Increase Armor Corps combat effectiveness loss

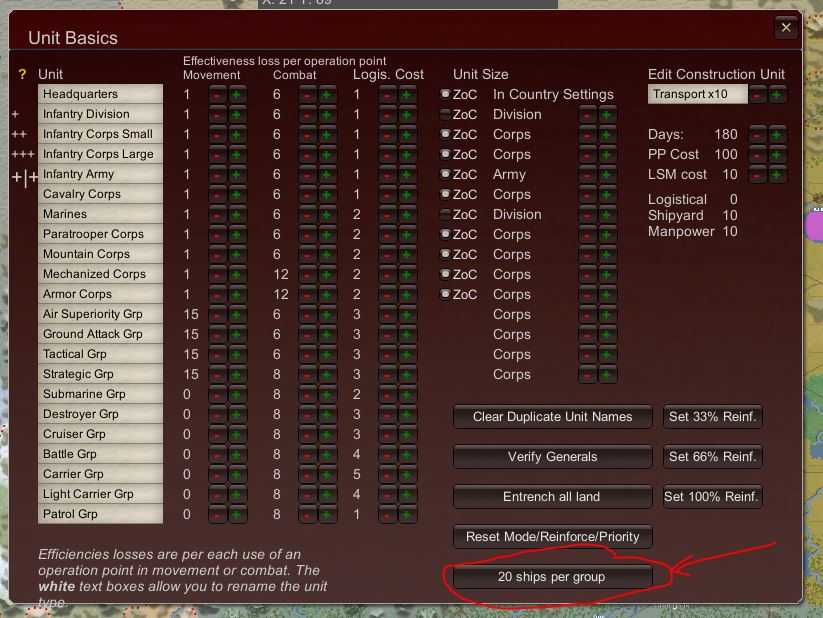point(326,295)
